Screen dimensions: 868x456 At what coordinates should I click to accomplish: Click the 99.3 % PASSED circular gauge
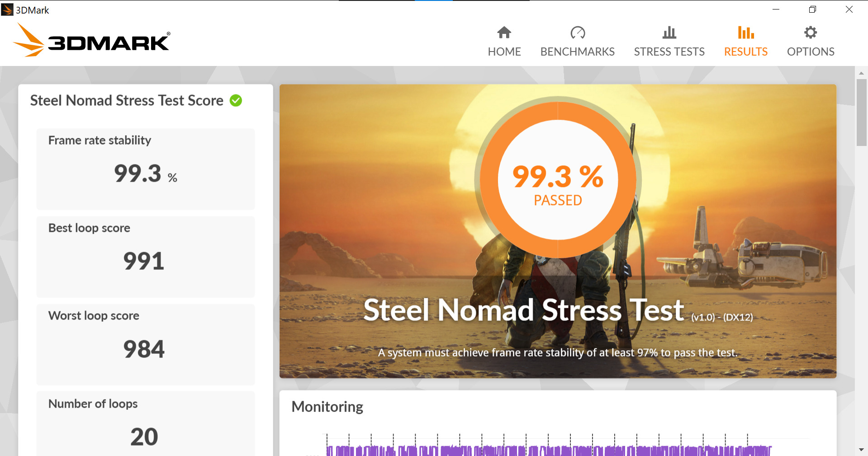pos(558,180)
